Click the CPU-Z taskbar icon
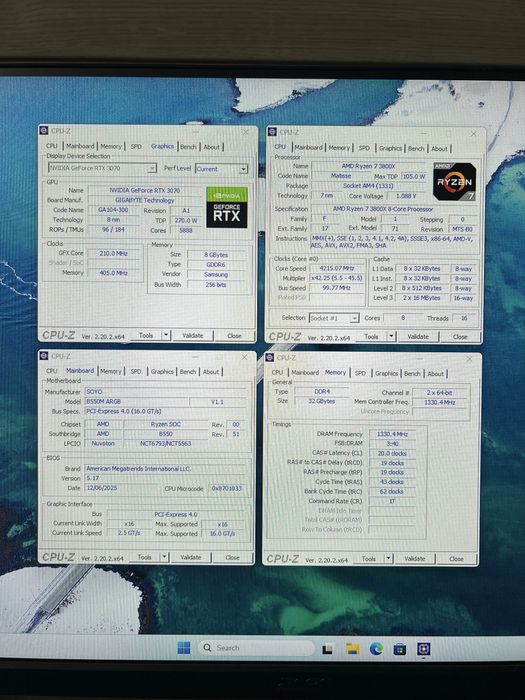Image resolution: width=525 pixels, height=700 pixels. [x=424, y=649]
